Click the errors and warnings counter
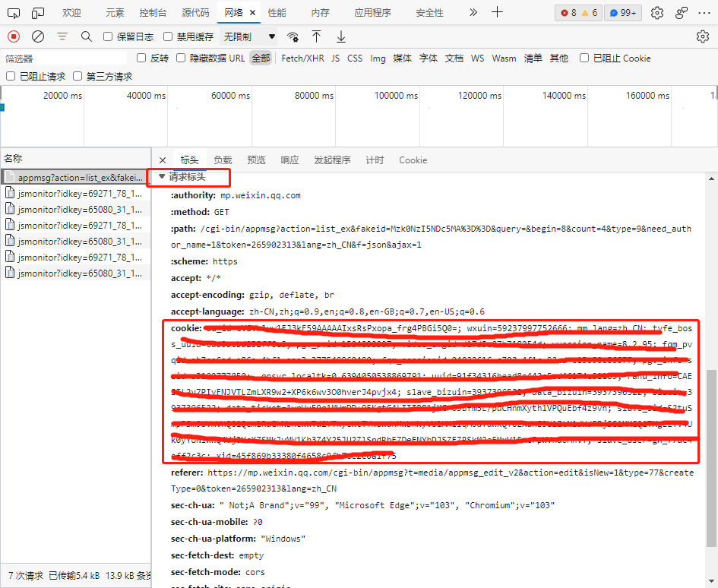Image resolution: width=718 pixels, height=588 pixels. pyautogui.click(x=579, y=13)
